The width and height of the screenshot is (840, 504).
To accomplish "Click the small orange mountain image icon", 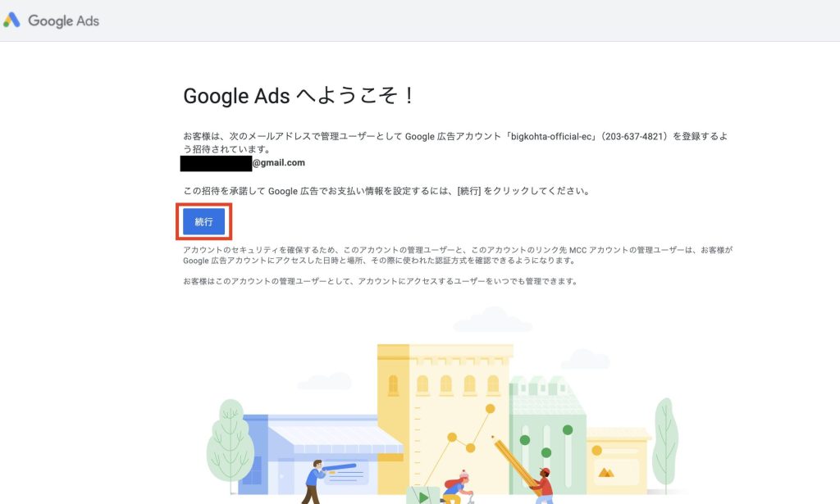I will pyautogui.click(x=606, y=472).
